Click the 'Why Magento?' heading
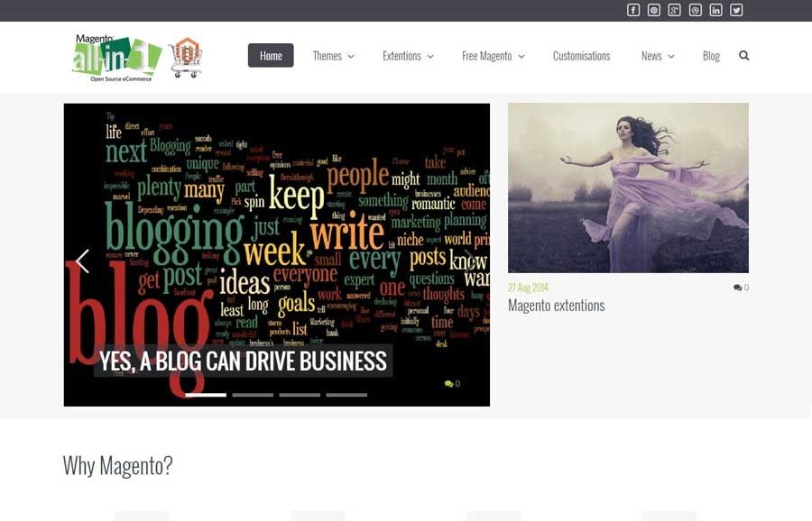This screenshot has width=812, height=521. coord(117,465)
